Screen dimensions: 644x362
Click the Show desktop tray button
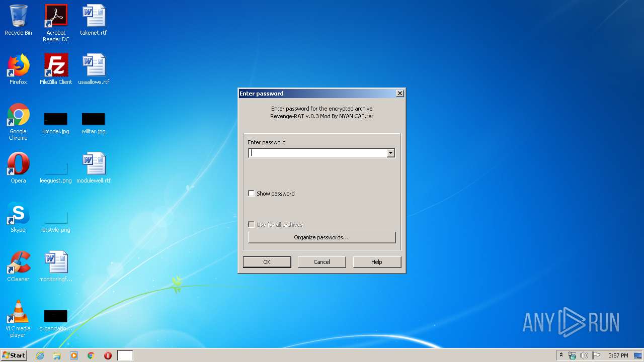click(638, 355)
